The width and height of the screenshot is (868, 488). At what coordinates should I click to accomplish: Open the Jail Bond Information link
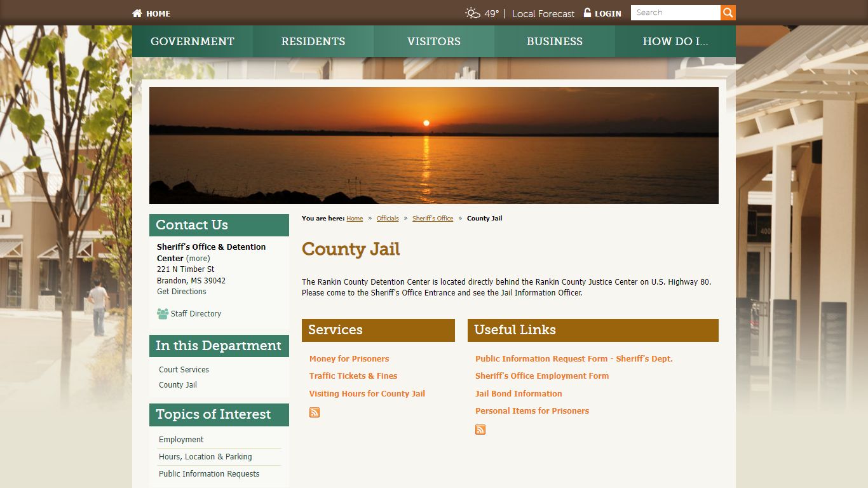[519, 393]
